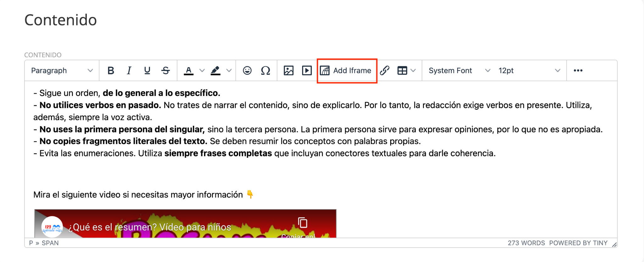Viewport: 644px width, 262px height.
Task: Grab the editor resize handle
Action: (x=614, y=244)
